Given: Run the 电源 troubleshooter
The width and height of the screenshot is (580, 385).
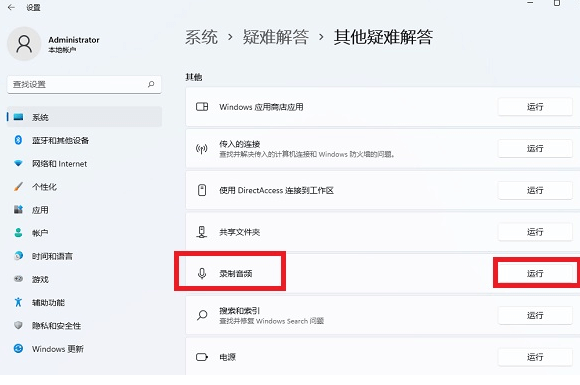Looking at the screenshot, I should (x=535, y=357).
